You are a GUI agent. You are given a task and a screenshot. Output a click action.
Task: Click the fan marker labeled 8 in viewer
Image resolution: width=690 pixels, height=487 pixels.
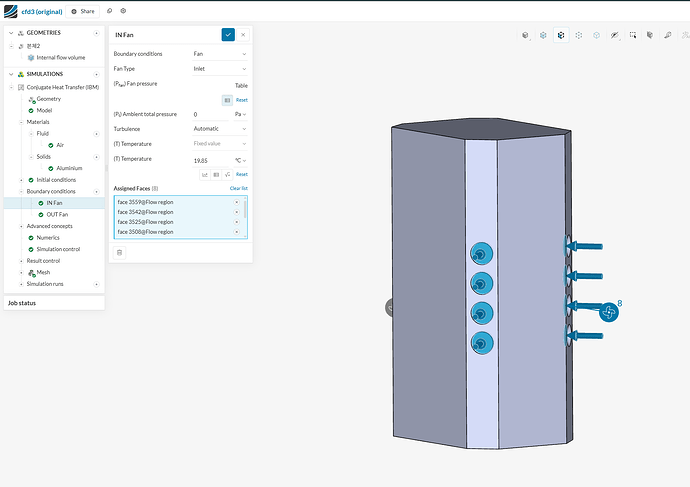click(609, 312)
